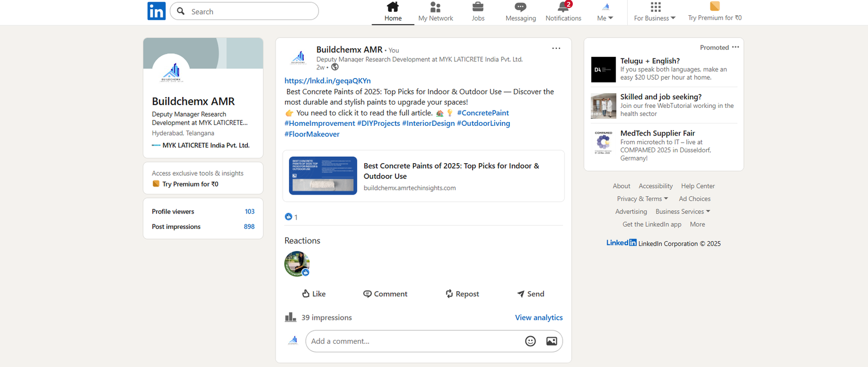This screenshot has width=868, height=367.
Task: Open the emoji picker in comment box
Action: [531, 341]
